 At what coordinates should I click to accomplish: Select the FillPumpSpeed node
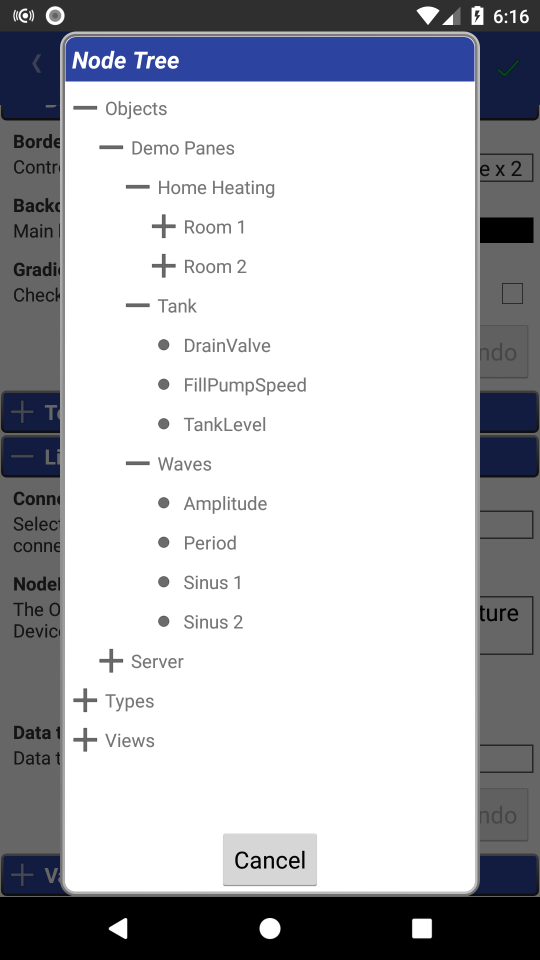(x=245, y=385)
